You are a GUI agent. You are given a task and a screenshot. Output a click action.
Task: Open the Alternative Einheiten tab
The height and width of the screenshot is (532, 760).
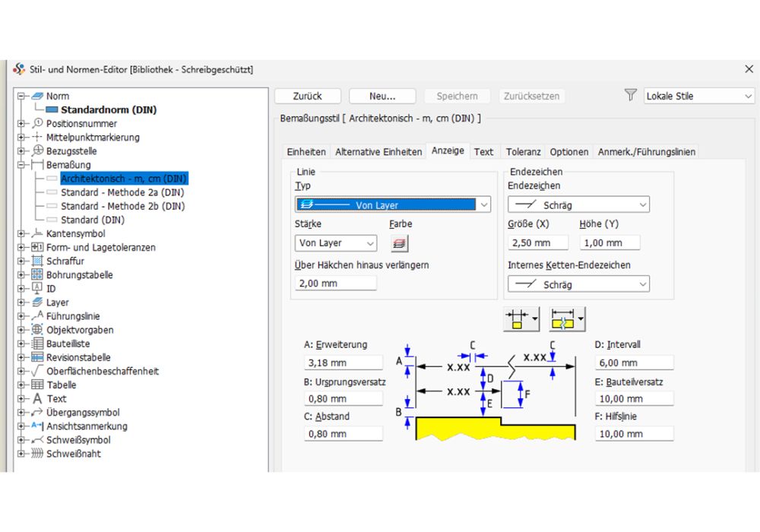pos(378,151)
